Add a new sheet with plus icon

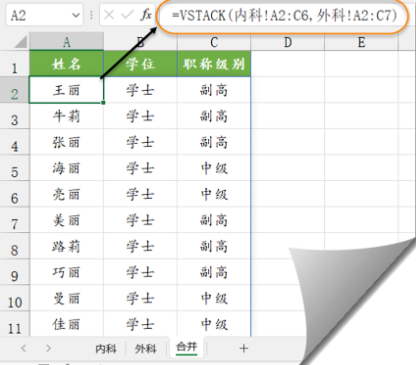[x=244, y=348]
